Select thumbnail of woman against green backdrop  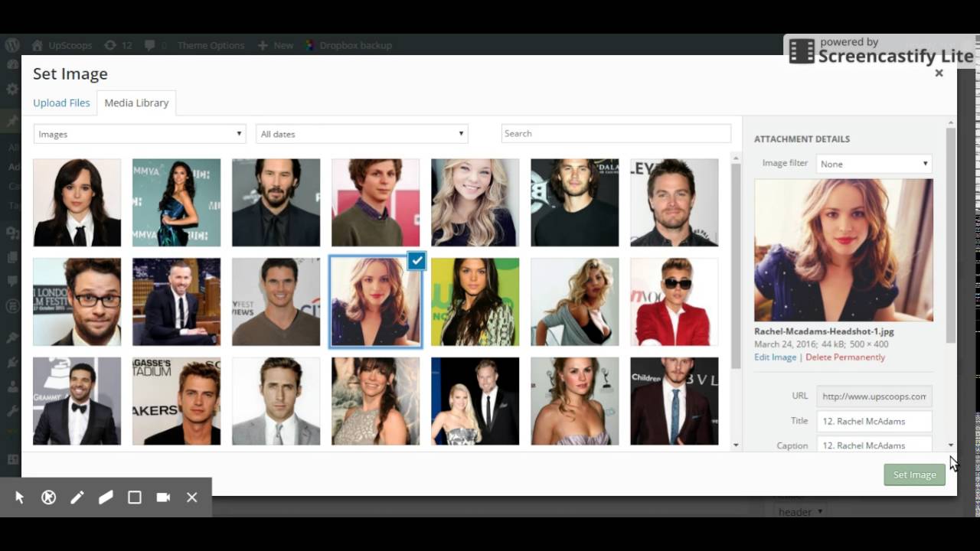pyautogui.click(x=475, y=302)
